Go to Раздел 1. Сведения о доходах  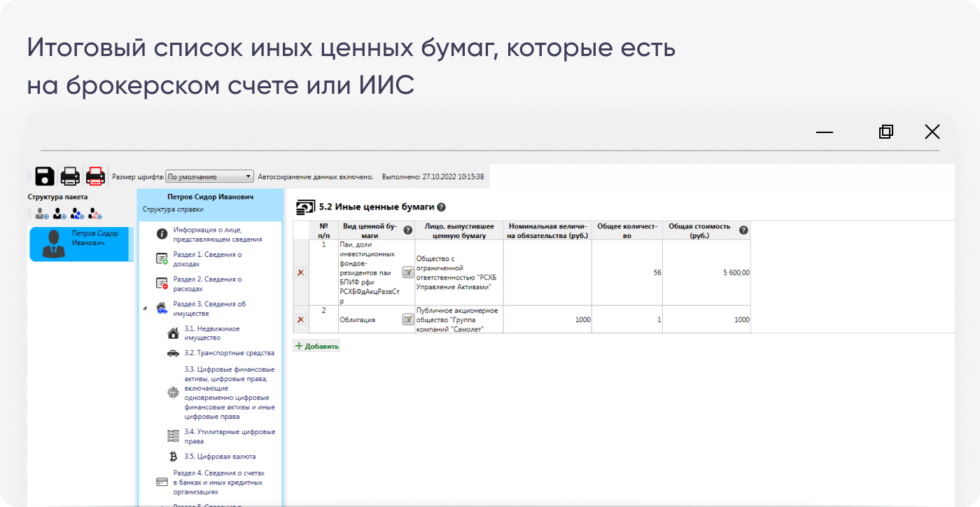(207, 259)
